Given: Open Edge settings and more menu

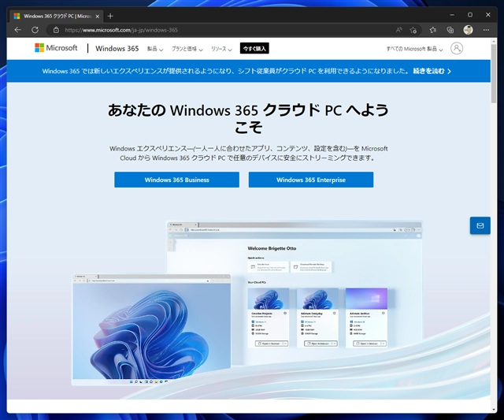Looking at the screenshot, I should pyautogui.click(x=486, y=30).
